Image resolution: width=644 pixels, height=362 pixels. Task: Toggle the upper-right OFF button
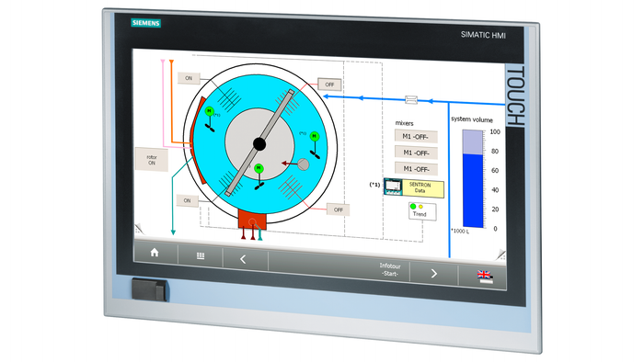[x=329, y=85]
